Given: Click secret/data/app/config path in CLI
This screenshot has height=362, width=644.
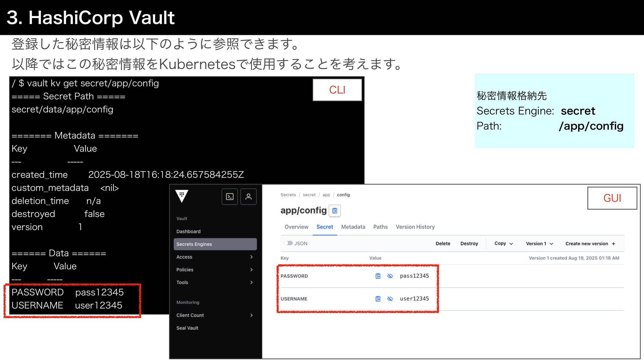Looking at the screenshot, I should tap(62, 109).
